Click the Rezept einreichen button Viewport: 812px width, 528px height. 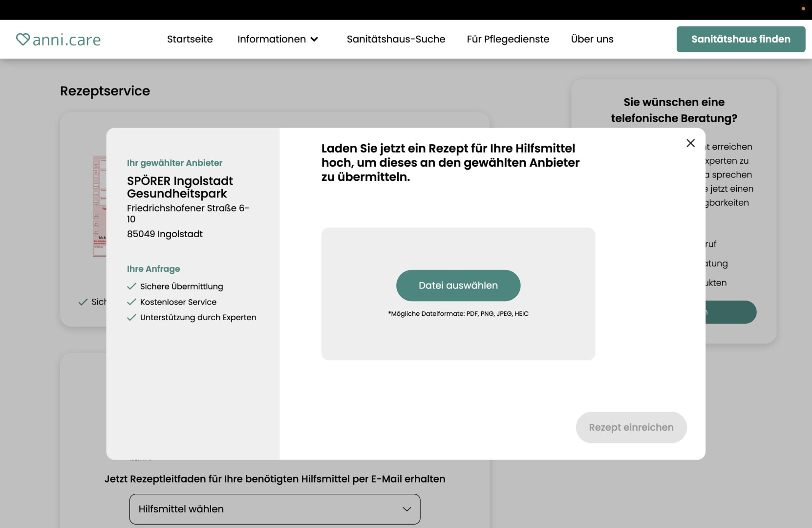631,427
